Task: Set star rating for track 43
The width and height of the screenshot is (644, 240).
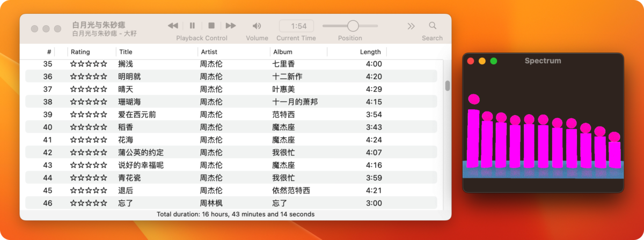Action: click(89, 165)
